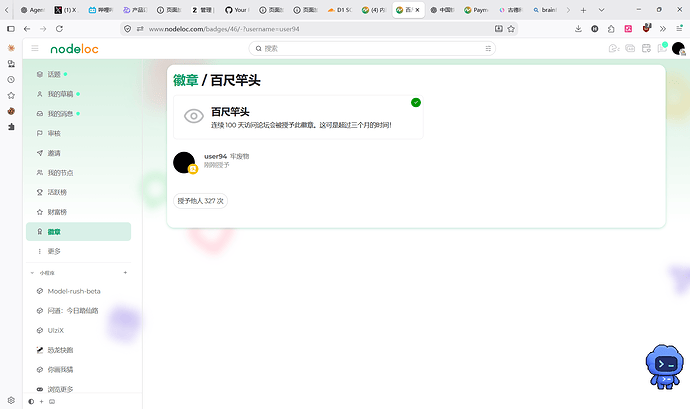Switch to the brain tab

point(545,10)
